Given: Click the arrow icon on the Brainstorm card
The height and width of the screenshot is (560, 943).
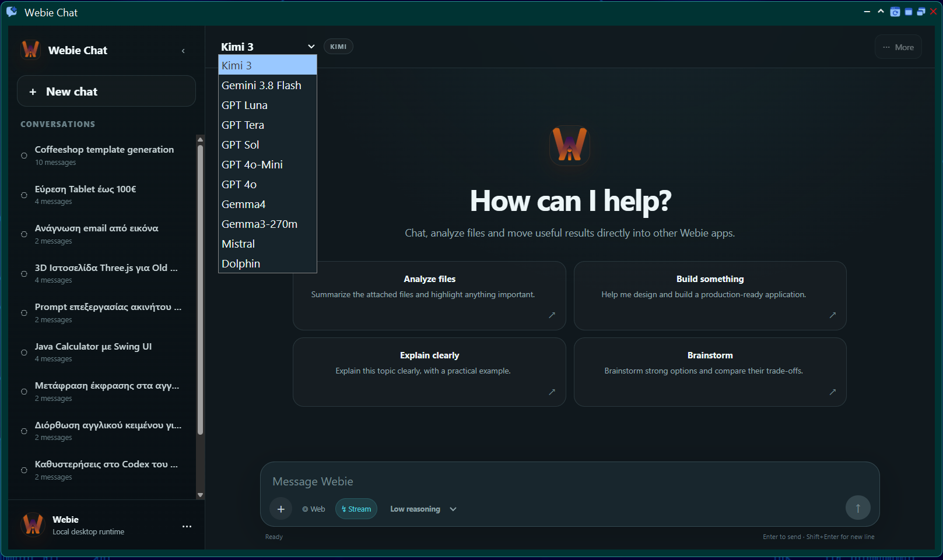Looking at the screenshot, I should [833, 392].
